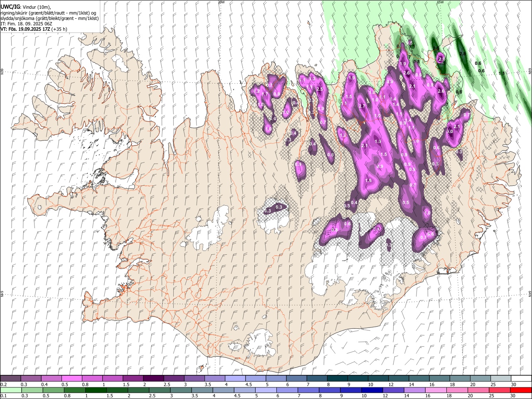Click the dark purple 2 snow-scale swatch

pyautogui.click(x=153, y=379)
